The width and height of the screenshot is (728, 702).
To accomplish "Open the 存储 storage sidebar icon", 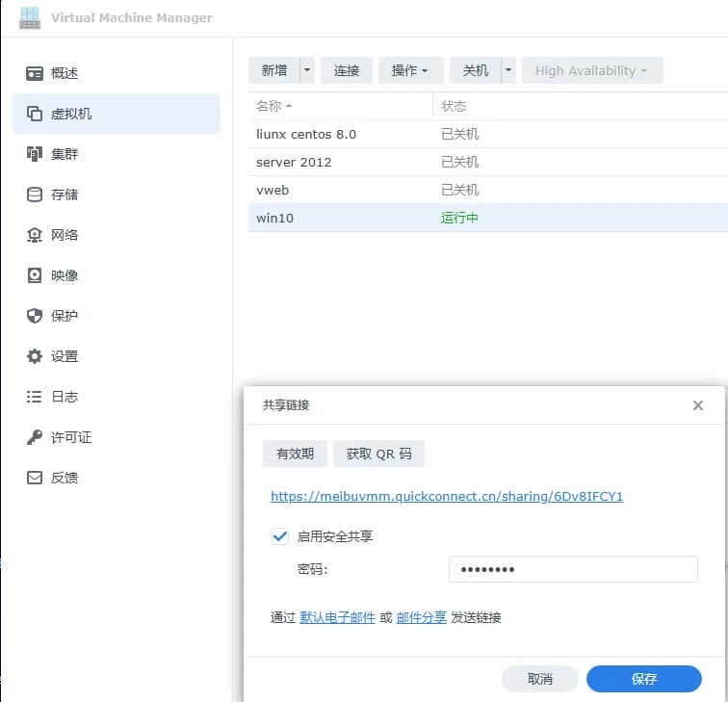I will (x=35, y=195).
